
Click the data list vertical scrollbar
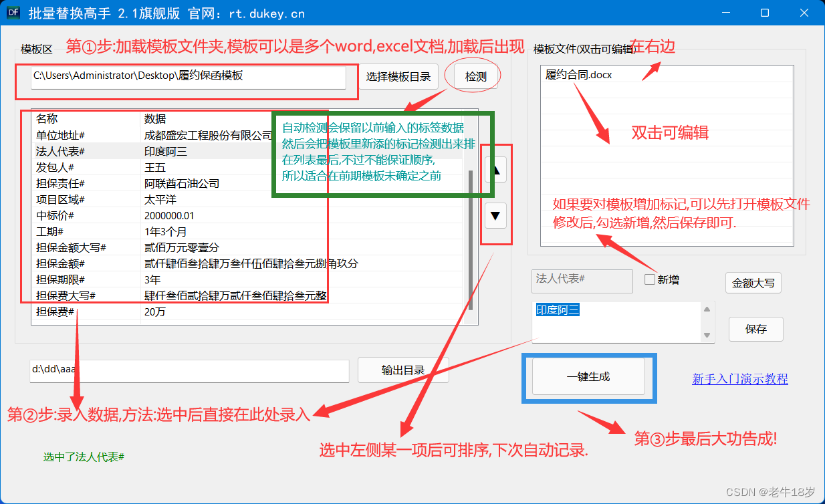coord(471,241)
